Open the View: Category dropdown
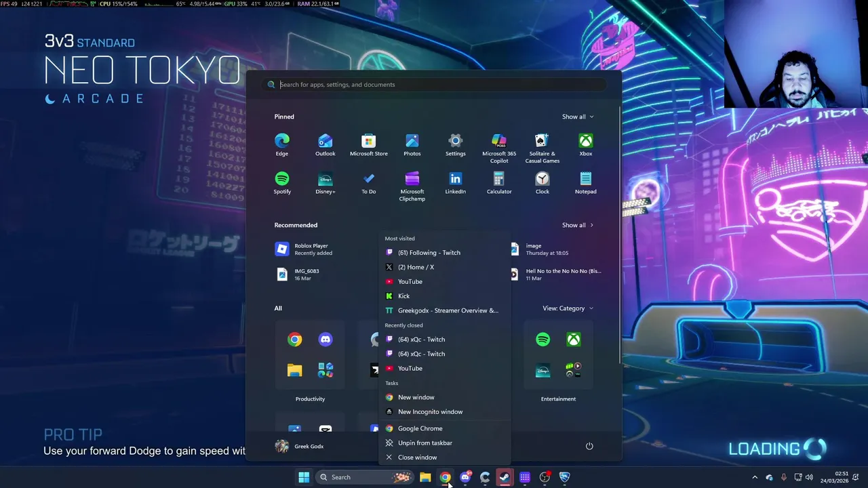 pos(568,308)
